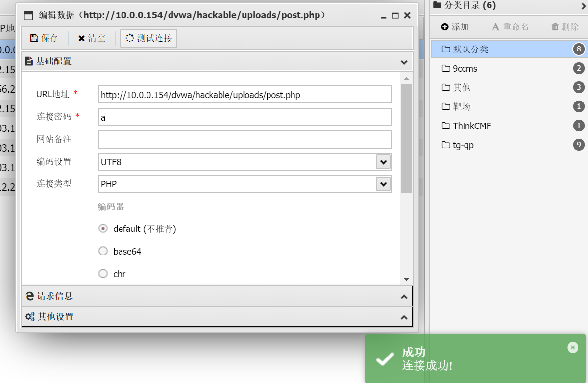This screenshot has height=383, width=588.
Task: Select the tg-qp folder
Action: point(510,145)
